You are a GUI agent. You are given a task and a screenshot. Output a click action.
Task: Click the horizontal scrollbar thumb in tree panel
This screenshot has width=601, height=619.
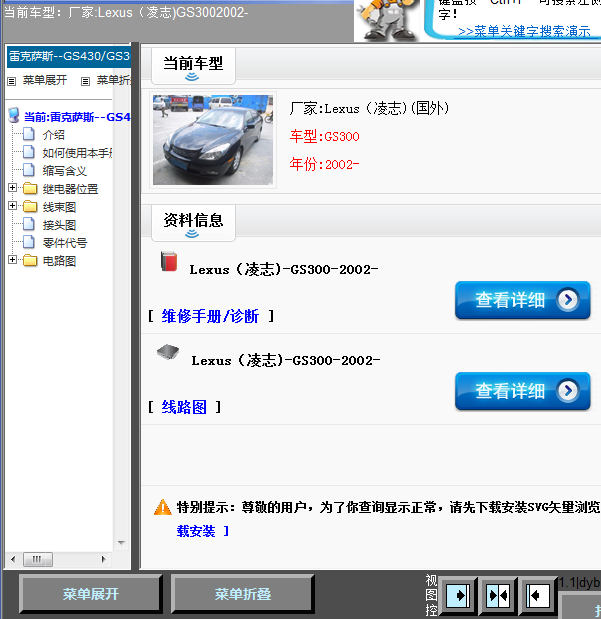coord(38,559)
